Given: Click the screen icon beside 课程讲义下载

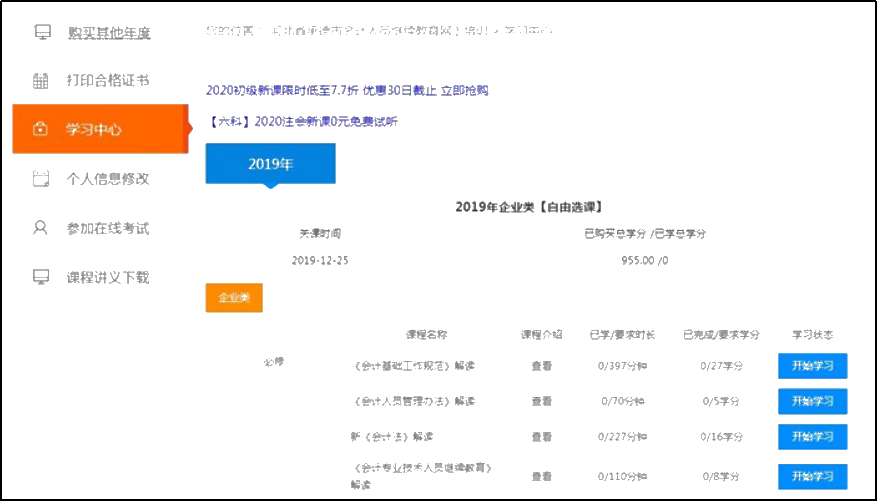Looking at the screenshot, I should pos(41,277).
